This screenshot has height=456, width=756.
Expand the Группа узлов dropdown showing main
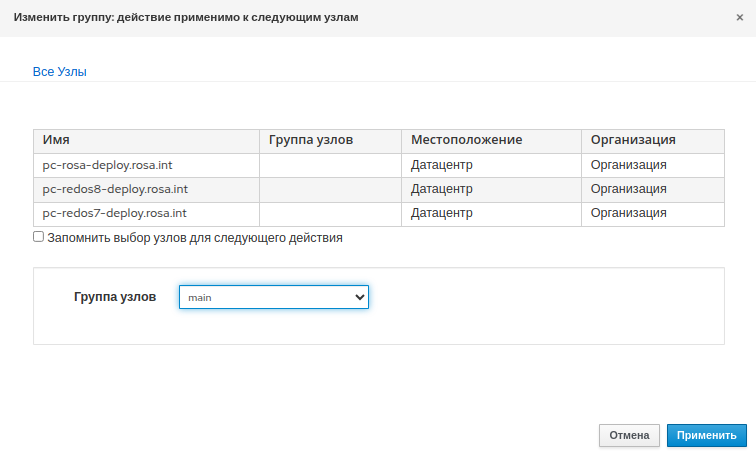pos(273,297)
